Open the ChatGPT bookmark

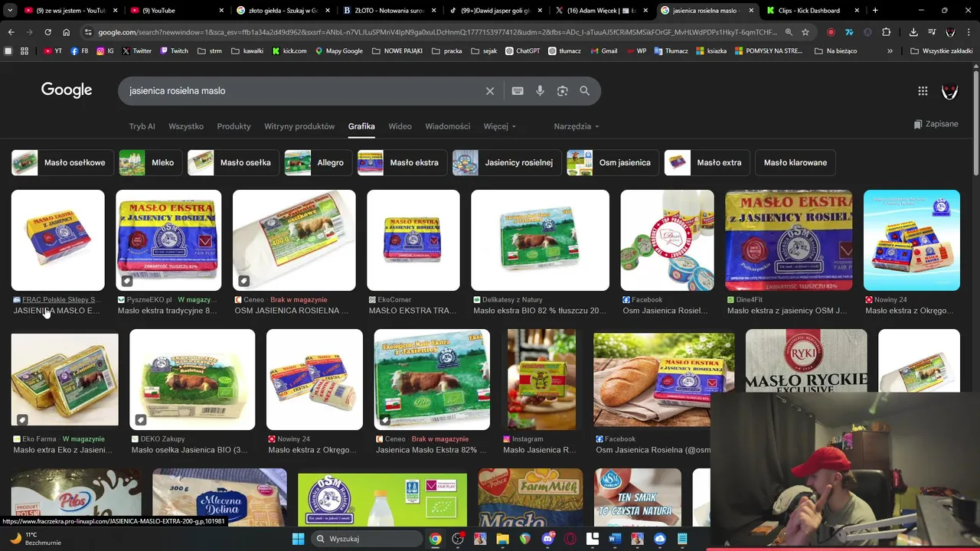point(522,51)
